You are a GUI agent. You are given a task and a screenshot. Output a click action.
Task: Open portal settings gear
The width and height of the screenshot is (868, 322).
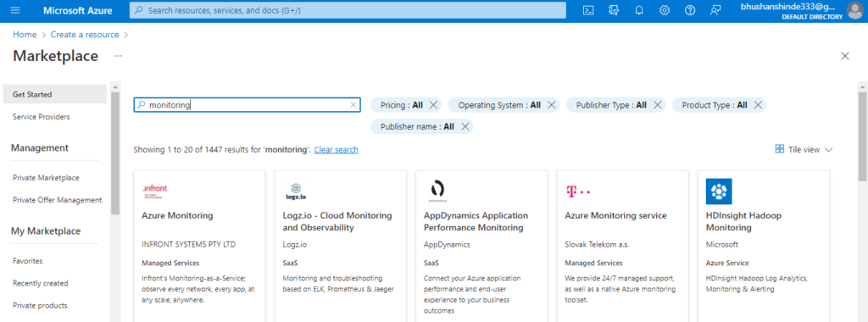pyautogui.click(x=665, y=10)
